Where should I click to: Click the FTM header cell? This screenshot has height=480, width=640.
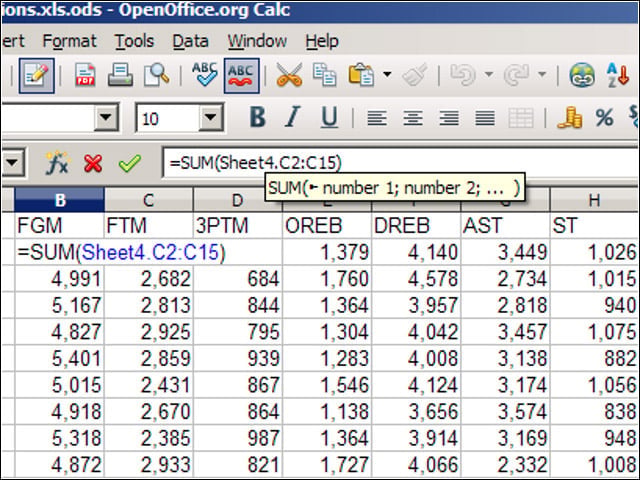click(149, 225)
